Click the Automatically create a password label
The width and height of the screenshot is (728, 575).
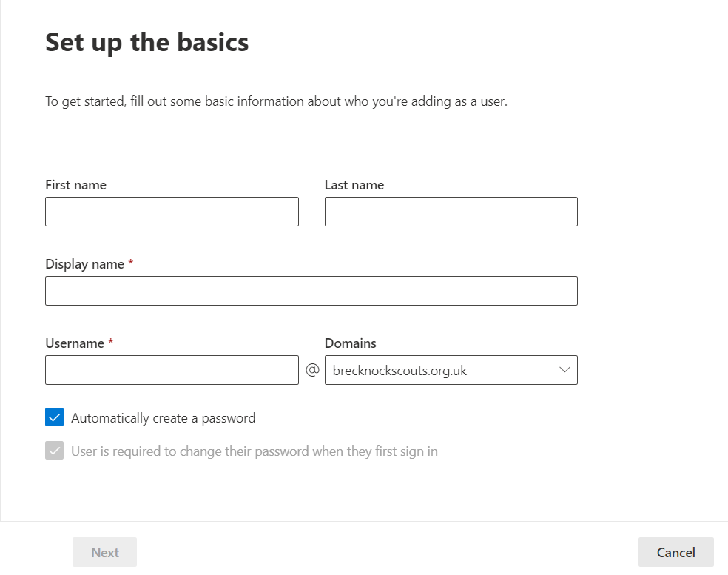(163, 418)
